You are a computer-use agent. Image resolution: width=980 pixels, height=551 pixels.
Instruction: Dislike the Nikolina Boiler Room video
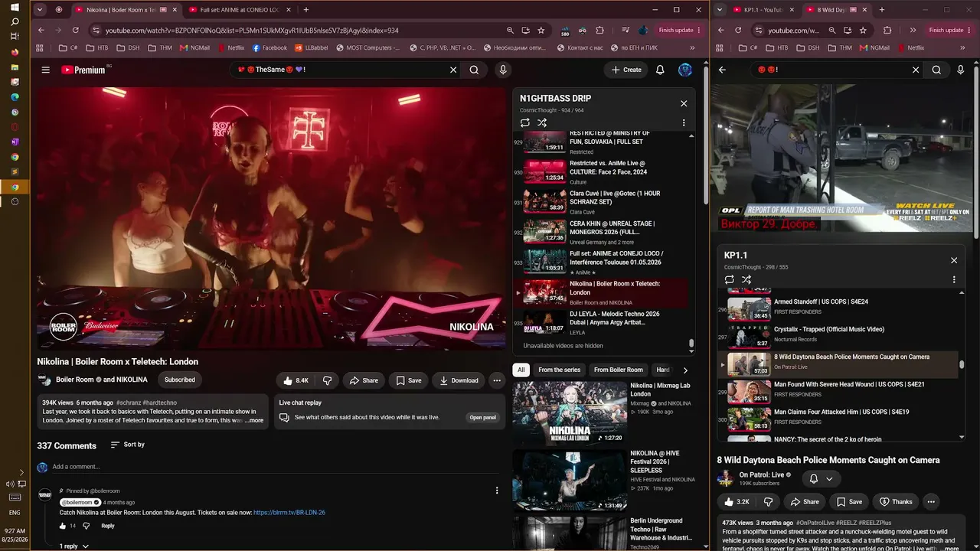(327, 380)
